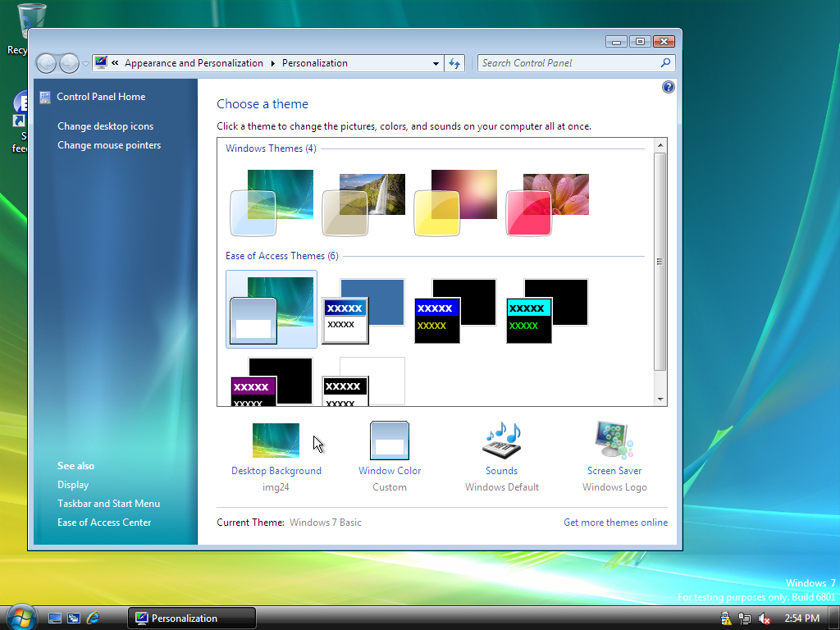Click Switch between windows quick launch icon
The image size is (840, 630).
point(73,619)
